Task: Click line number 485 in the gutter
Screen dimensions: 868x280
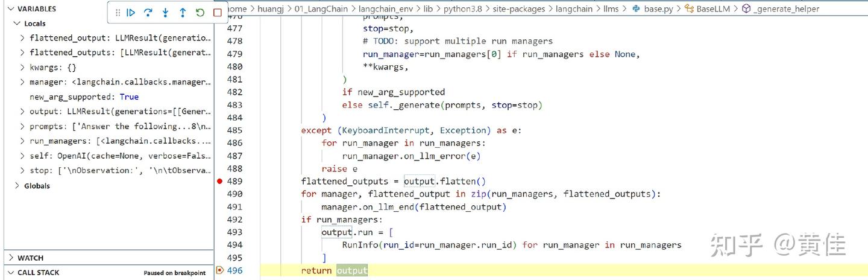Action: click(234, 130)
